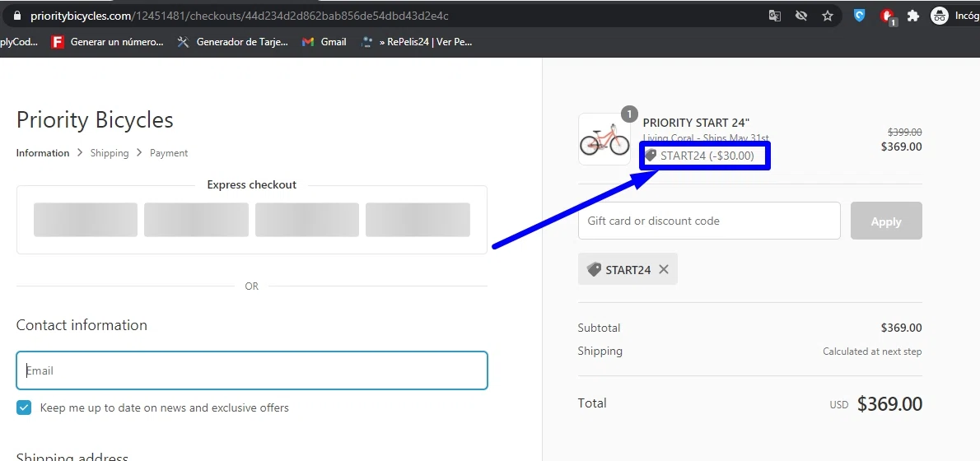This screenshot has height=461, width=980.
Task: Click the PRIORITY START 24" product name
Action: point(696,123)
